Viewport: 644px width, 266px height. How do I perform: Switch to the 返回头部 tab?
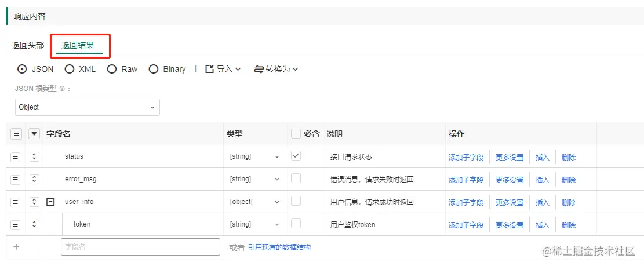click(x=28, y=45)
